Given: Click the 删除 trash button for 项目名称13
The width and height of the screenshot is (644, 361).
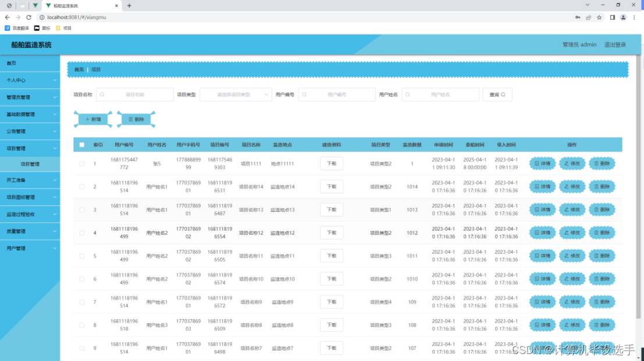Looking at the screenshot, I should point(602,210).
